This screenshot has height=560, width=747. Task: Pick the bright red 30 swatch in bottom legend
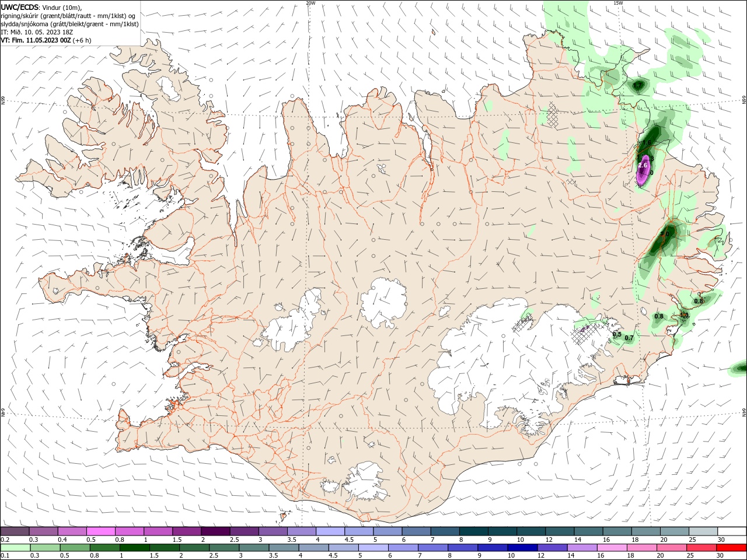731,548
